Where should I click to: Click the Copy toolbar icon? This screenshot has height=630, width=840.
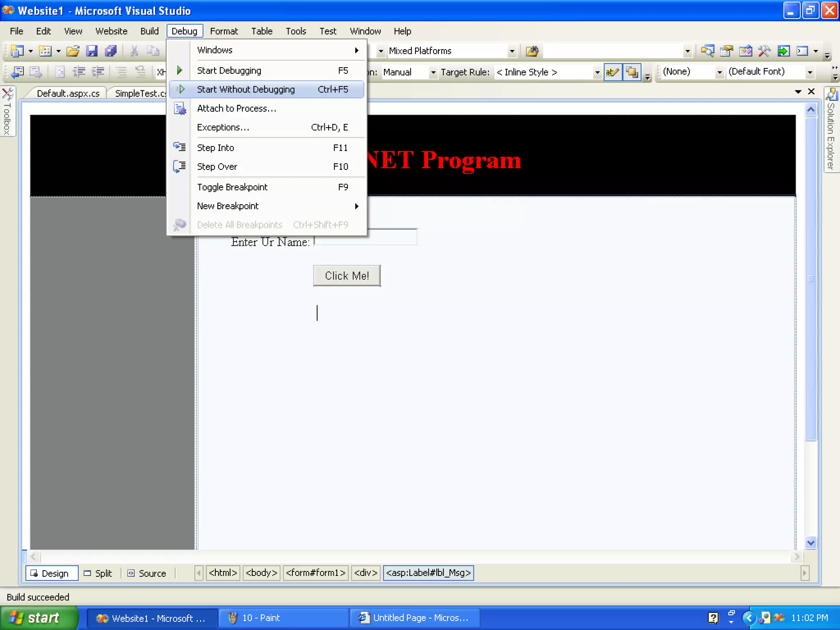tap(153, 51)
